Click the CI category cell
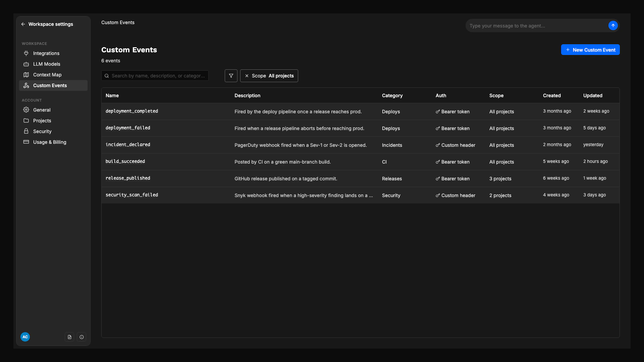Viewport: 644px width, 362px height. [384, 162]
